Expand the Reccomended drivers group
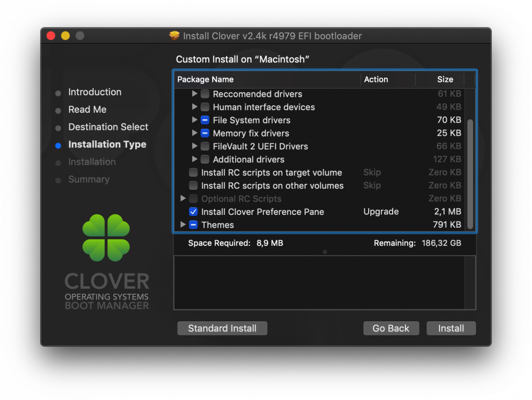The image size is (532, 400). (x=194, y=93)
